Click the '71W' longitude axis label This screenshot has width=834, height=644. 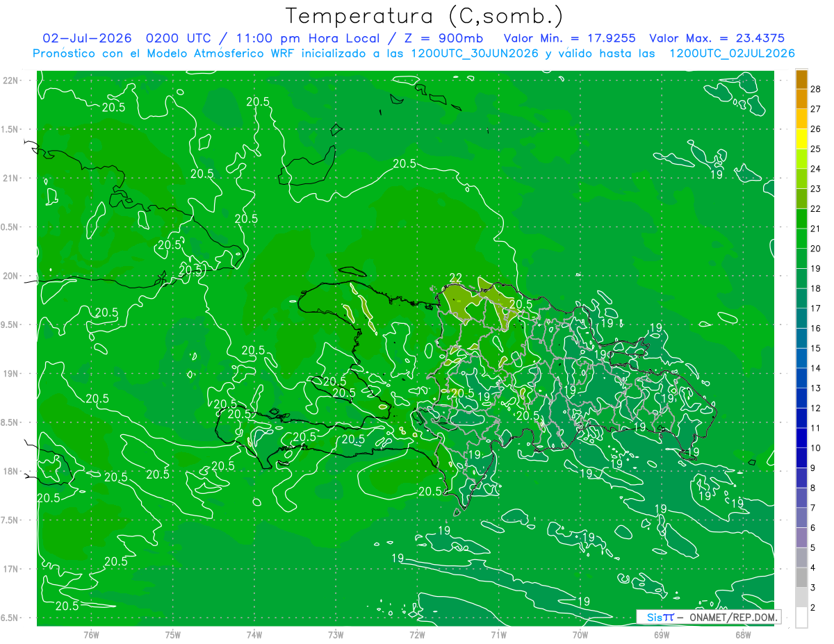tap(498, 635)
